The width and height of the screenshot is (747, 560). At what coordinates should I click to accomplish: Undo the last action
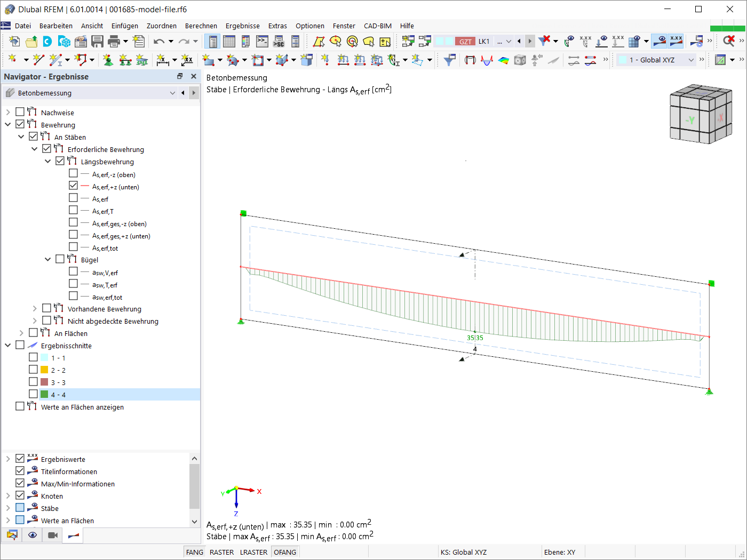(159, 42)
